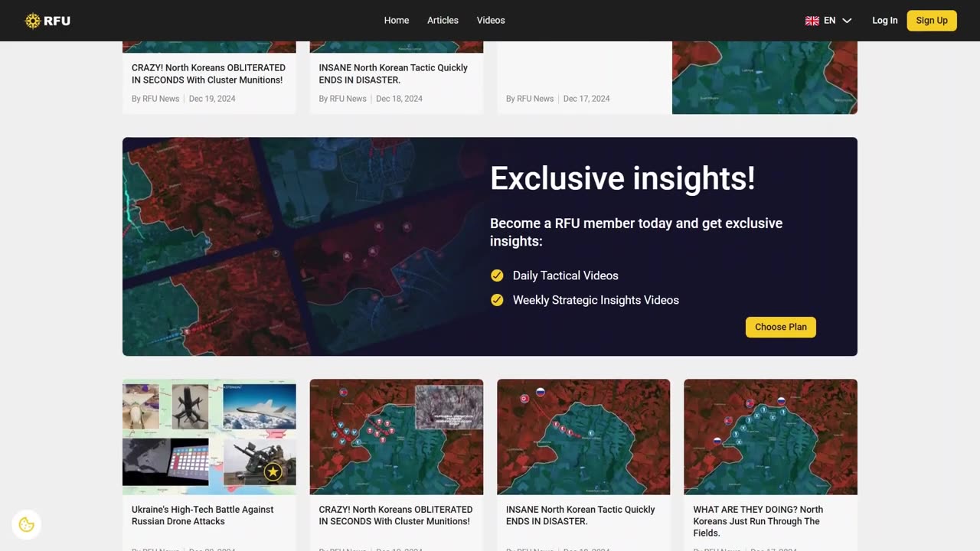Viewport: 980px width, 551px height.
Task: Open the cookie preferences icon
Action: (27, 524)
